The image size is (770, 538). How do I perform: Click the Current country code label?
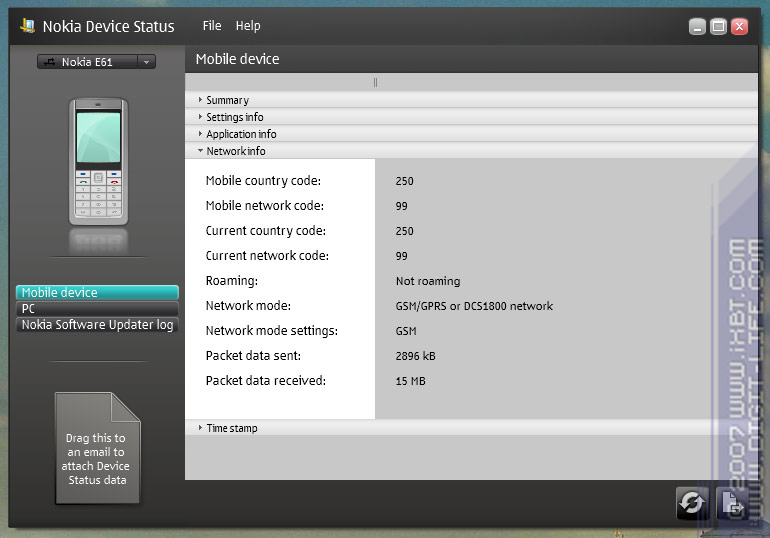266,231
